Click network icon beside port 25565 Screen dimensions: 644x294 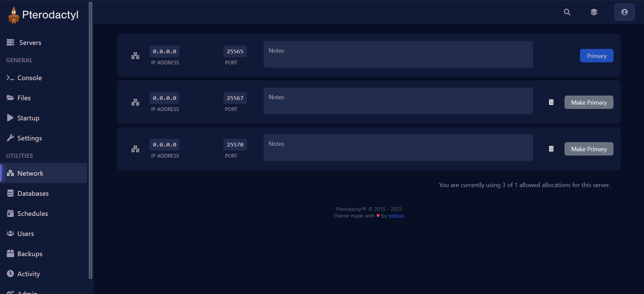[135, 56]
